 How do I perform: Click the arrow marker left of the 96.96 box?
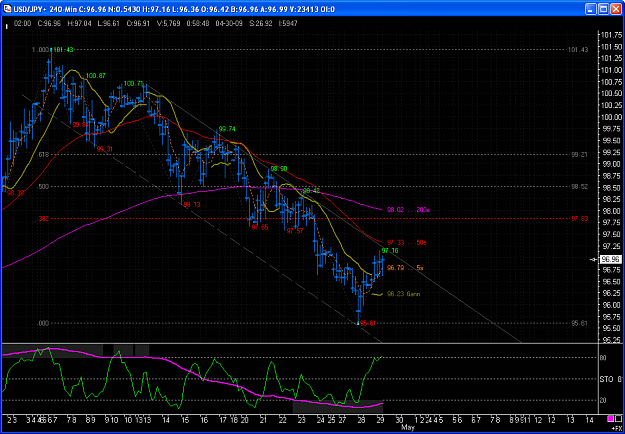pos(595,259)
